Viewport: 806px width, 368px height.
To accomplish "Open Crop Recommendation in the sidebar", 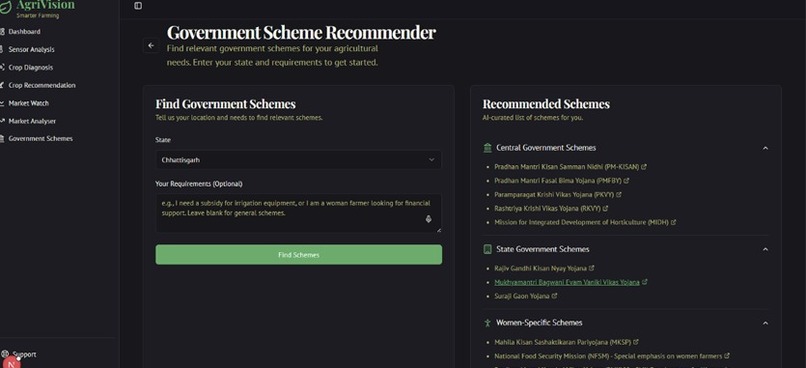I will (x=42, y=85).
